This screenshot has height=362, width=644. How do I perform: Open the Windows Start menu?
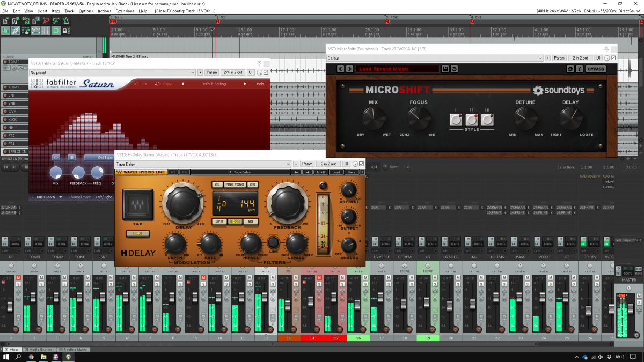(x=6, y=357)
